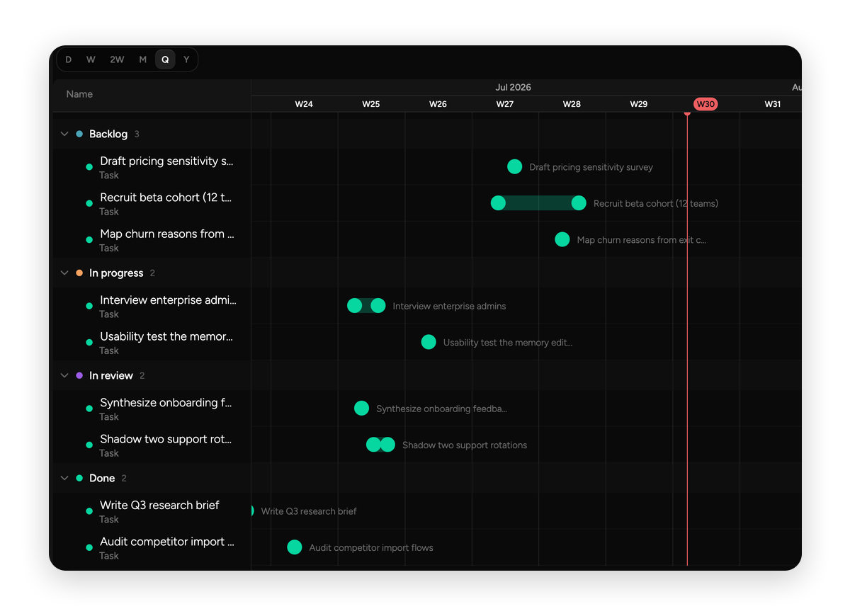Open the Shadow two support rotations task row
This screenshot has width=850, height=616.
[152, 445]
